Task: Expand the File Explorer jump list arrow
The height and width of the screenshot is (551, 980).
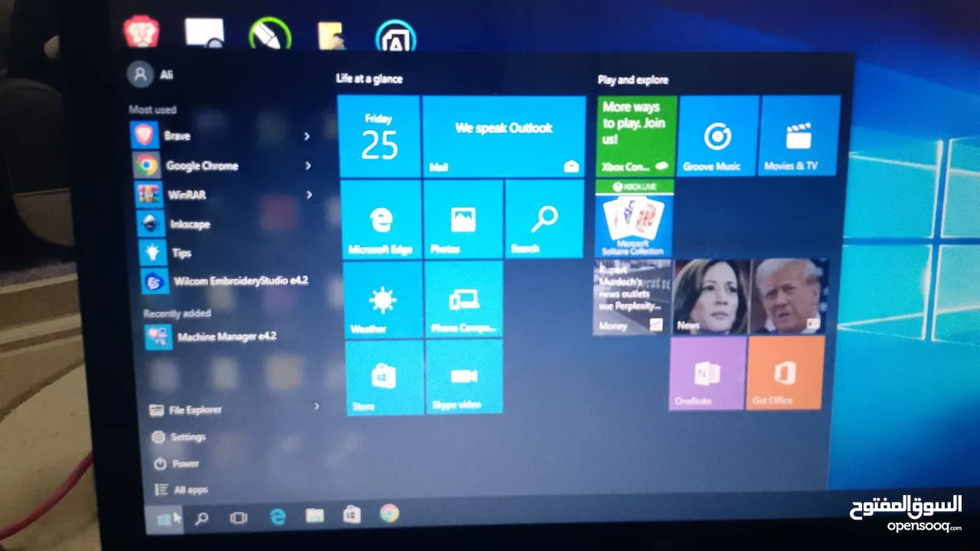Action: pos(316,406)
